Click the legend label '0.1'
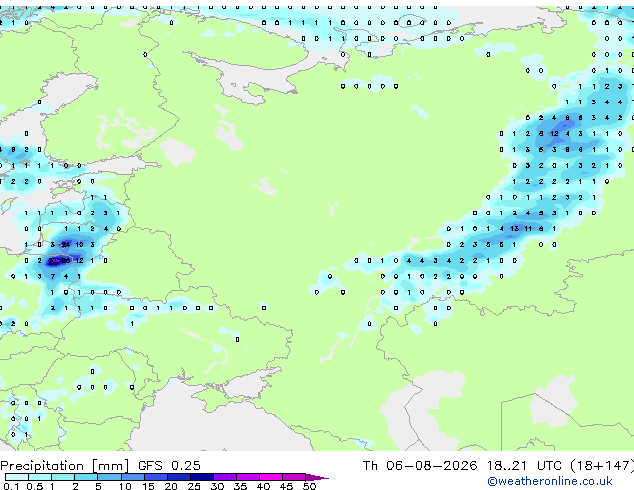The image size is (634, 490). [11, 486]
